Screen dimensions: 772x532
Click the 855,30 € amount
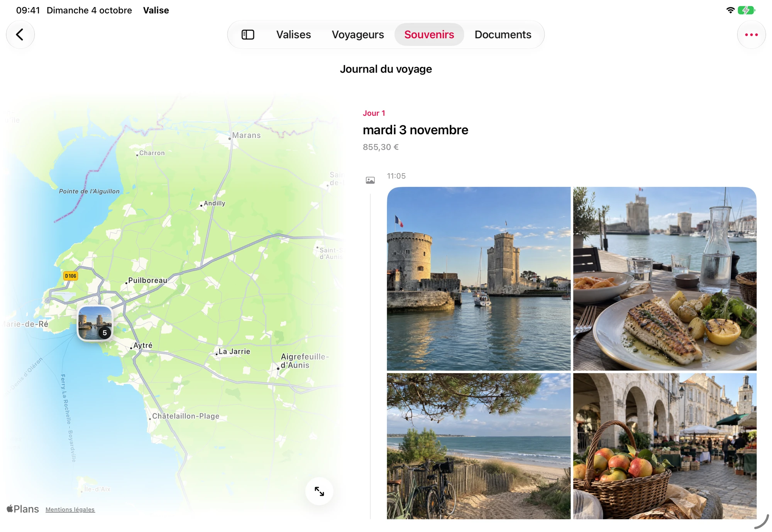(x=381, y=147)
